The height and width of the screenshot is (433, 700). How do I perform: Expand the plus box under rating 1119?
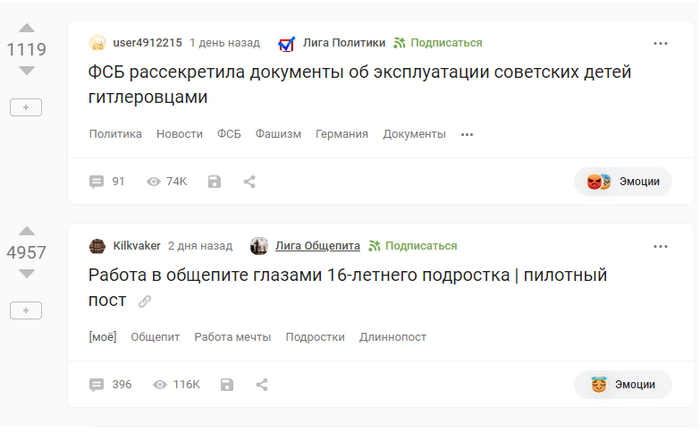point(26,106)
